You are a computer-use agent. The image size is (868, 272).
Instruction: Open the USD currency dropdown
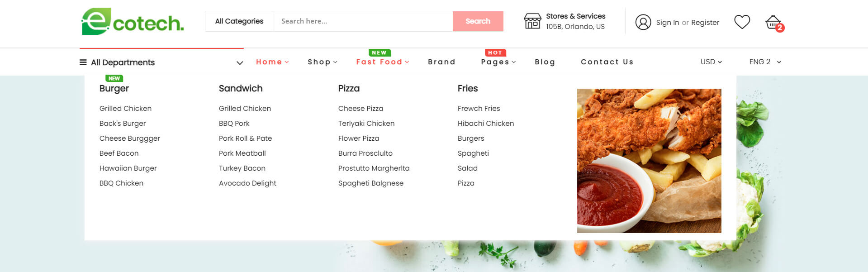711,62
